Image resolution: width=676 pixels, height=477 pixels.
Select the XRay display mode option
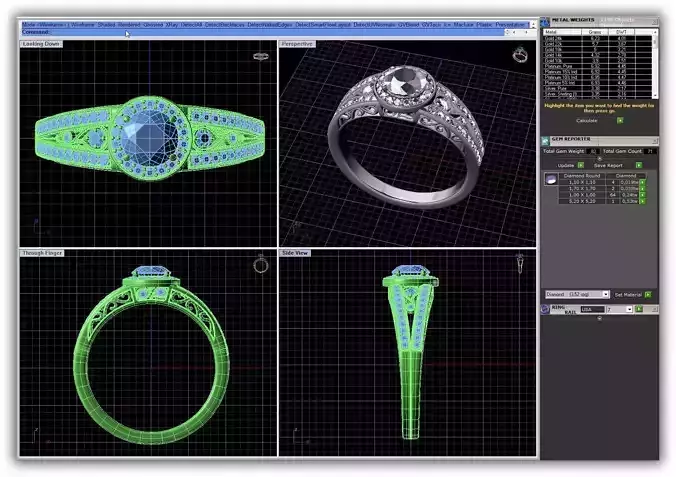172,25
